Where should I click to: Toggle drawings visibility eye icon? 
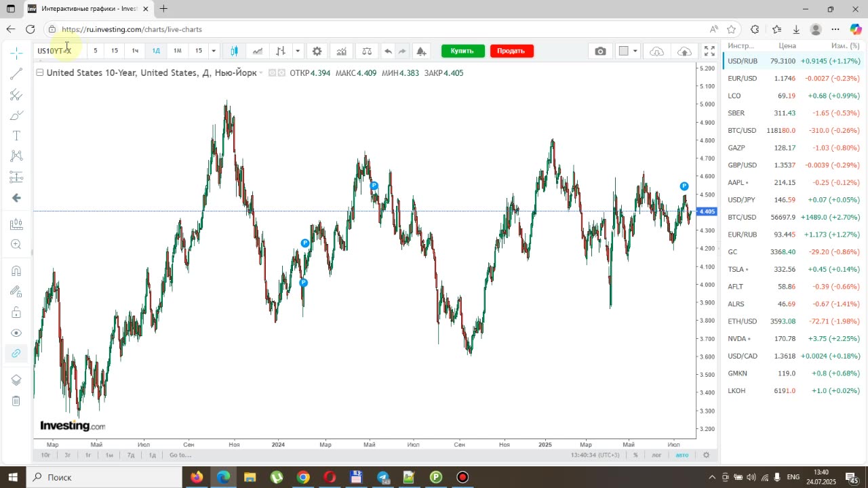[x=16, y=333]
